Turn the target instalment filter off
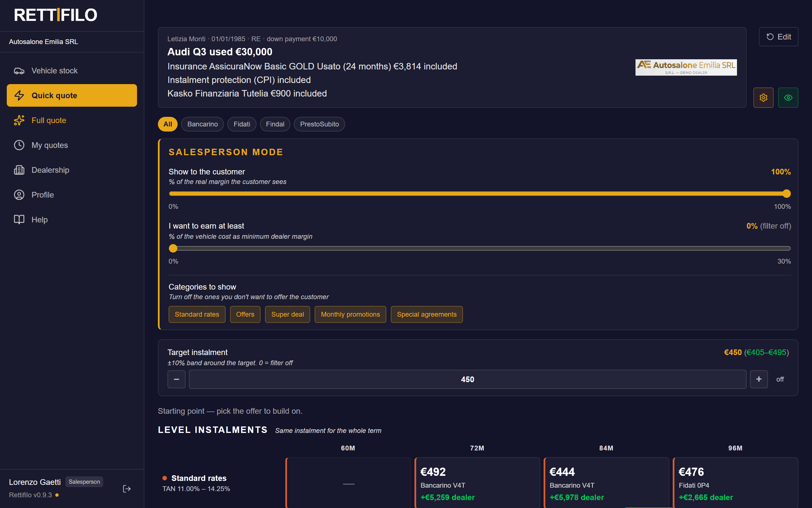Screen dimensions: 812x508 point(780,379)
